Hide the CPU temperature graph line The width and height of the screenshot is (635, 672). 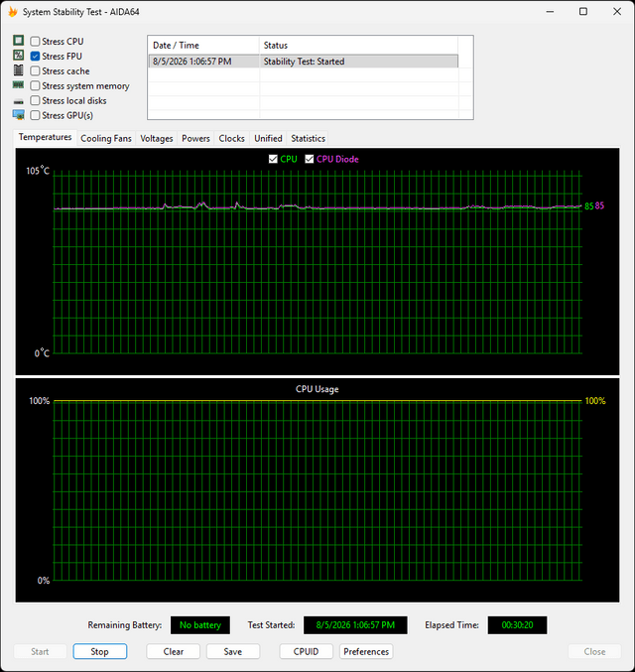[273, 159]
